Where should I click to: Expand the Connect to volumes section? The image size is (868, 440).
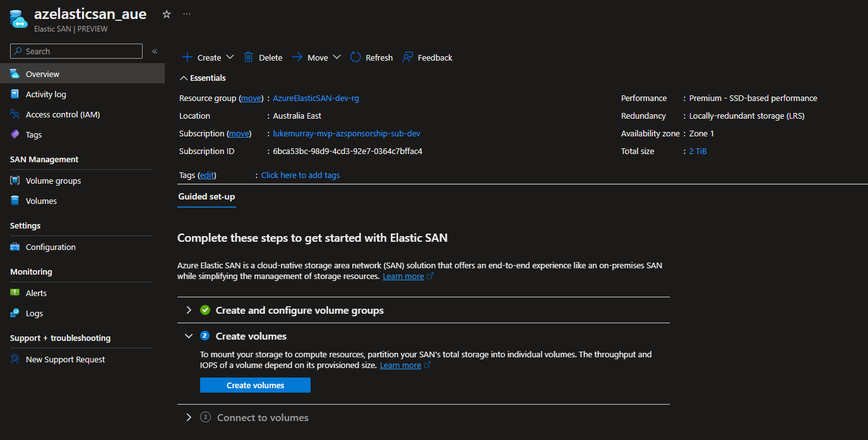[x=188, y=417]
